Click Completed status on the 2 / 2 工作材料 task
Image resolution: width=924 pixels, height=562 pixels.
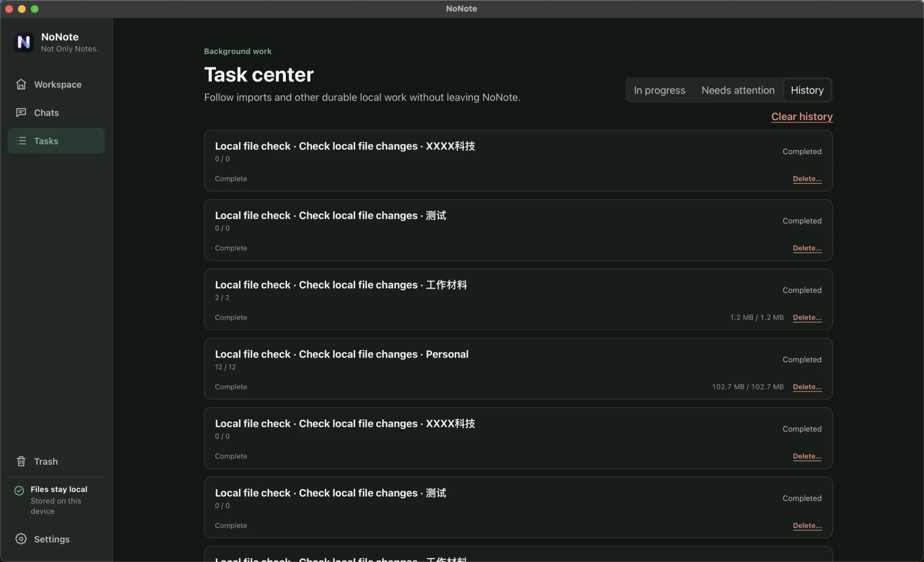802,291
